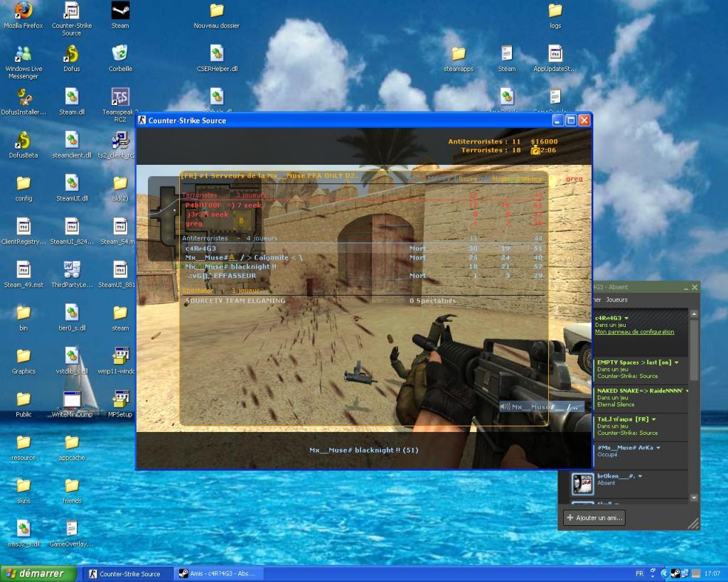Image resolution: width=728 pixels, height=582 pixels.
Task: Select the old(2) folder icon
Action: pyautogui.click(x=120, y=183)
